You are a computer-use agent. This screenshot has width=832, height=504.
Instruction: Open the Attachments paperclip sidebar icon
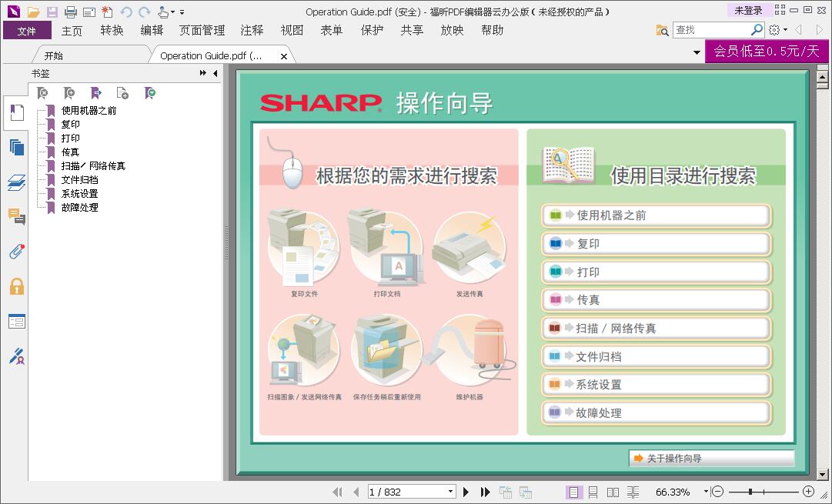[16, 251]
